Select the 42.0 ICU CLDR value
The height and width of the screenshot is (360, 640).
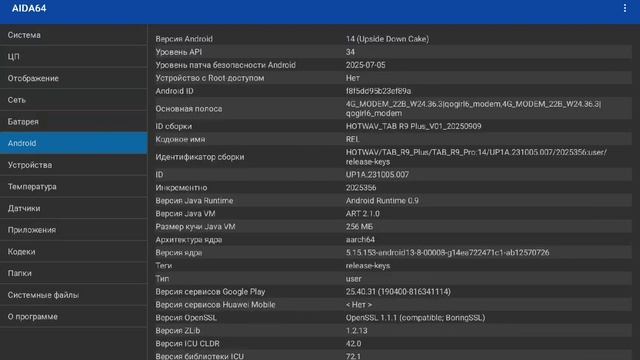coord(353,344)
